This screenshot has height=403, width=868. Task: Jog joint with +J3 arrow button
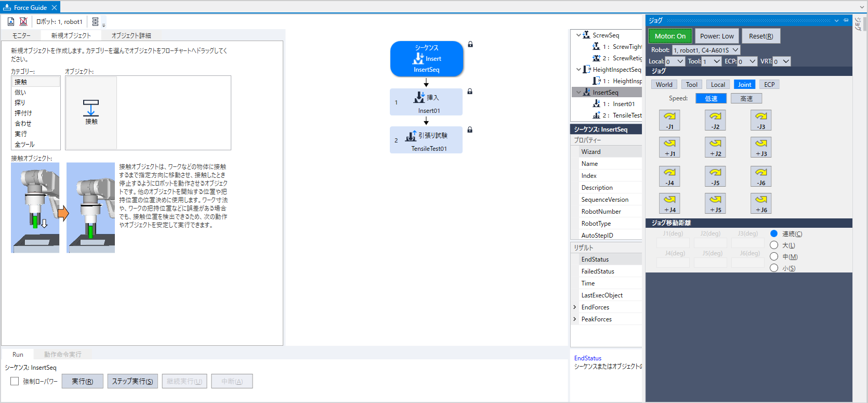tap(761, 147)
